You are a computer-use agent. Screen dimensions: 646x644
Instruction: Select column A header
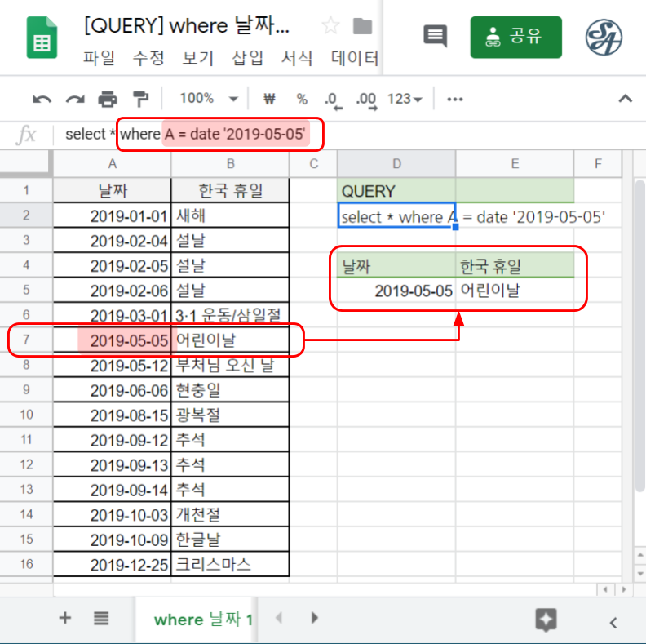pyautogui.click(x=112, y=164)
